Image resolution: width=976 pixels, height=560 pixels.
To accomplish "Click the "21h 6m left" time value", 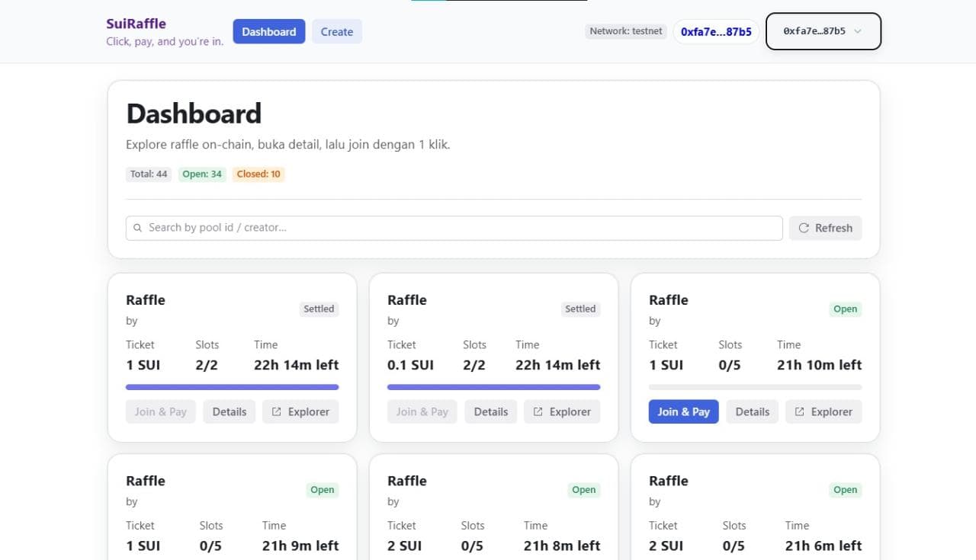I will pyautogui.click(x=823, y=546).
